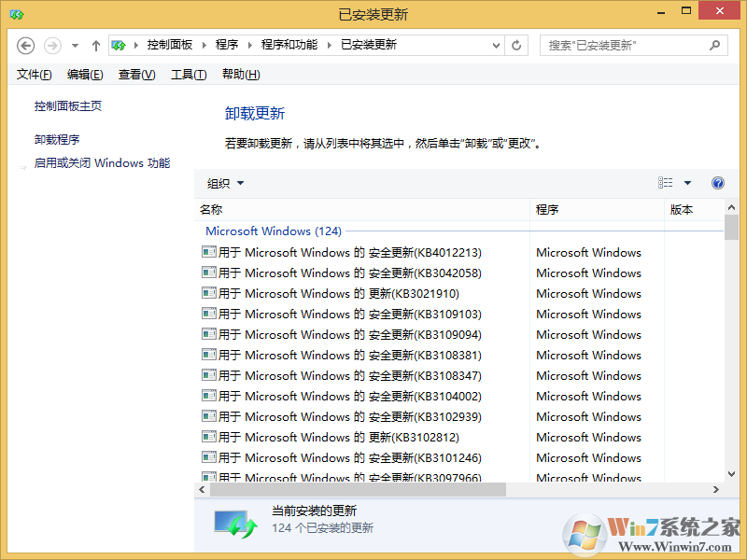Click the back navigation arrow
Viewport: 747px width, 560px height.
tap(25, 45)
